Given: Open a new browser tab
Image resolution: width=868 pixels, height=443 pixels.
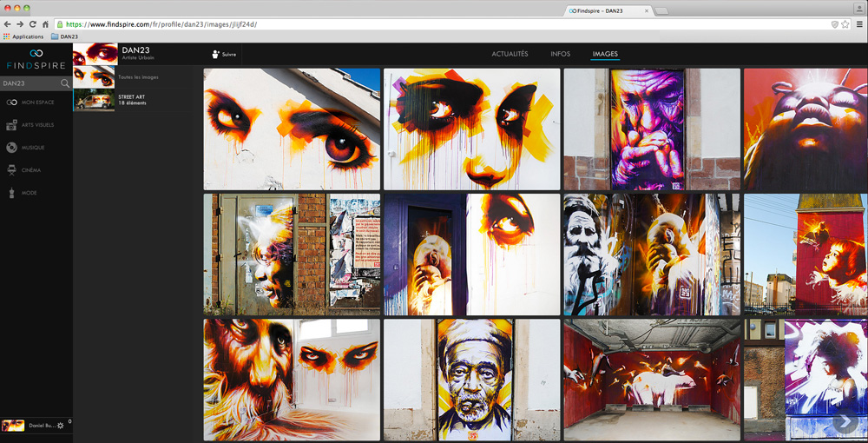Looking at the screenshot, I should pyautogui.click(x=661, y=11).
